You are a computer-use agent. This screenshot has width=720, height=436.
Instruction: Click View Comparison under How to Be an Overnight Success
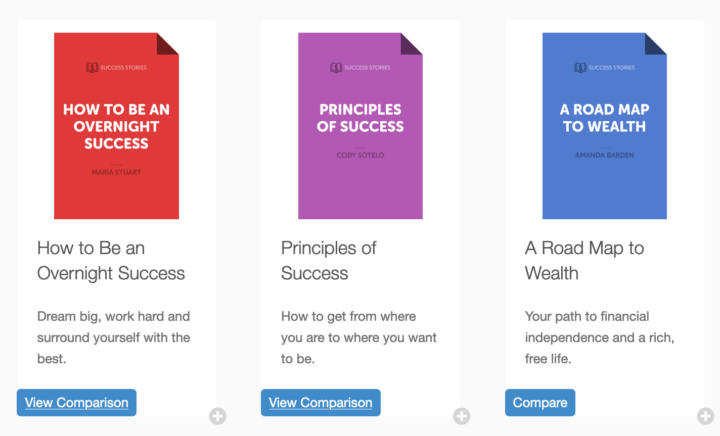point(76,403)
